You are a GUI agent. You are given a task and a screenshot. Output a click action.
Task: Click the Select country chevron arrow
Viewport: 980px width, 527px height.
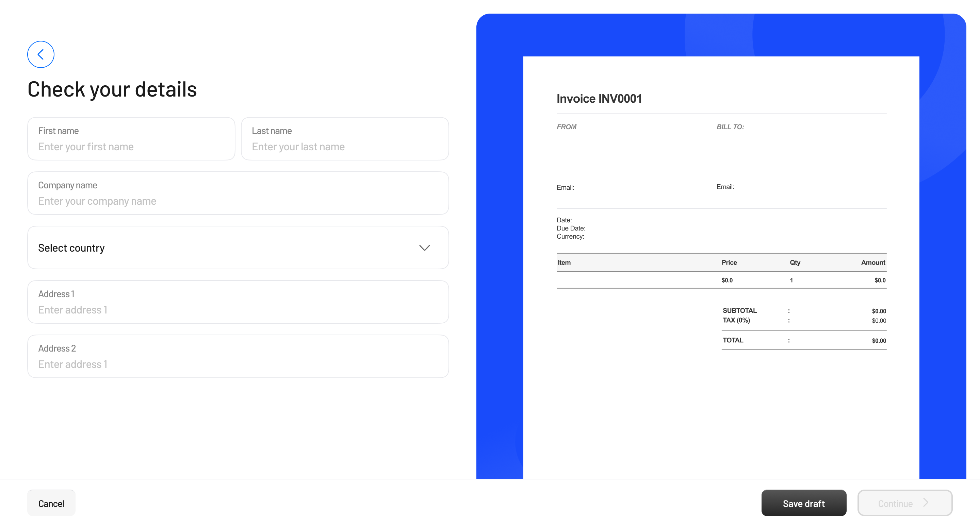424,248
